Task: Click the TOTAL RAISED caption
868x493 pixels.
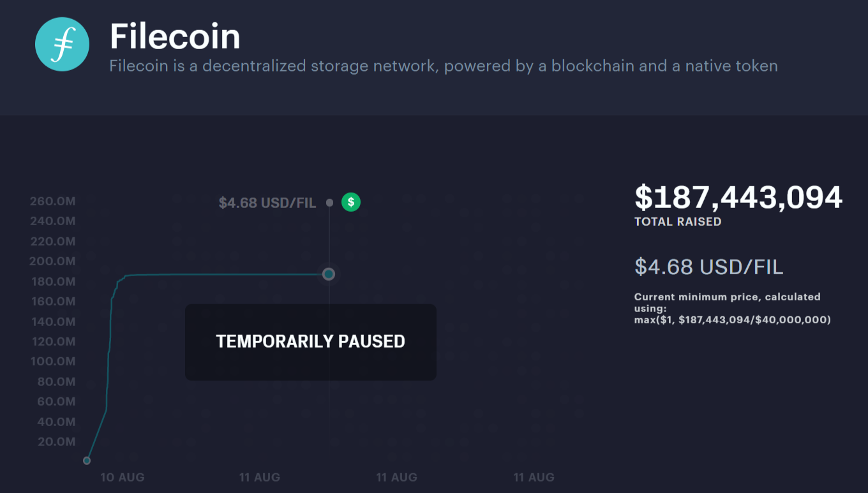Action: (678, 221)
